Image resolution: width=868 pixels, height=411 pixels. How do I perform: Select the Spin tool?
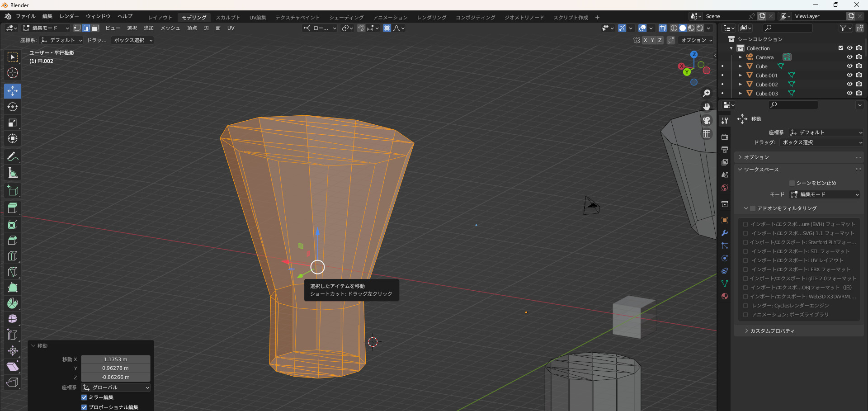pyautogui.click(x=13, y=303)
